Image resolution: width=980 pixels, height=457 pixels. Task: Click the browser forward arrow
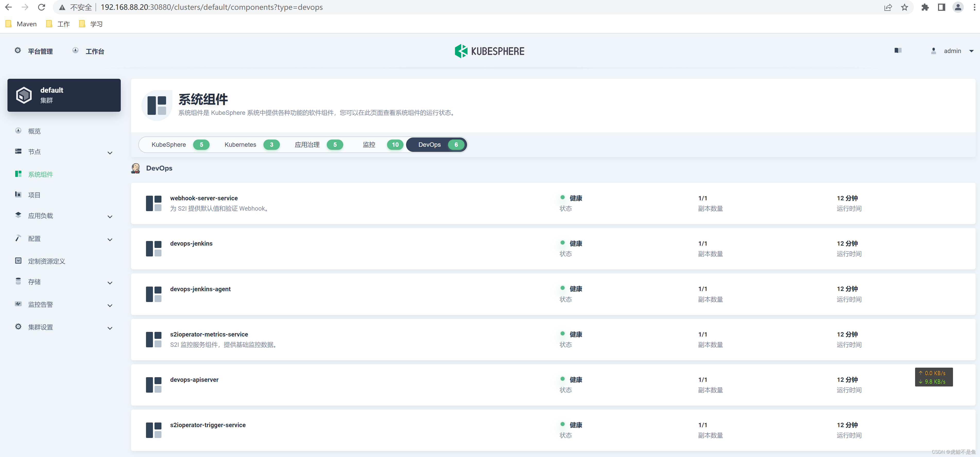(x=25, y=7)
